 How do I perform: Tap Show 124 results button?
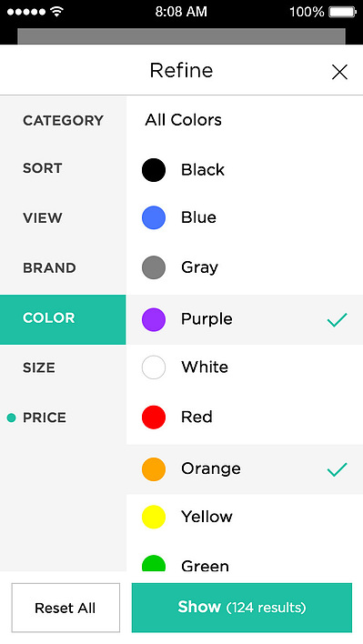[242, 608]
